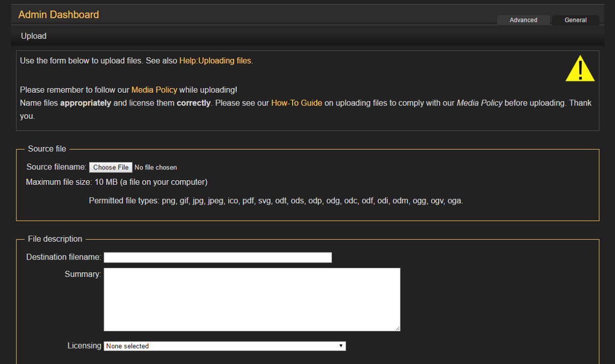Click inside the Summary text area
Screen dimensions: 615x364
[x=252, y=299]
